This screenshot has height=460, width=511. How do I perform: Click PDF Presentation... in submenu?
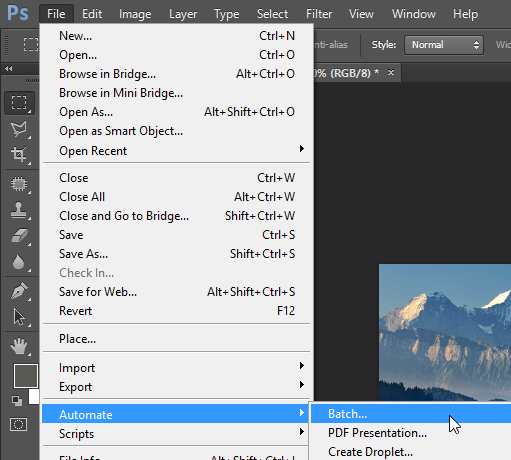pyautogui.click(x=411, y=433)
